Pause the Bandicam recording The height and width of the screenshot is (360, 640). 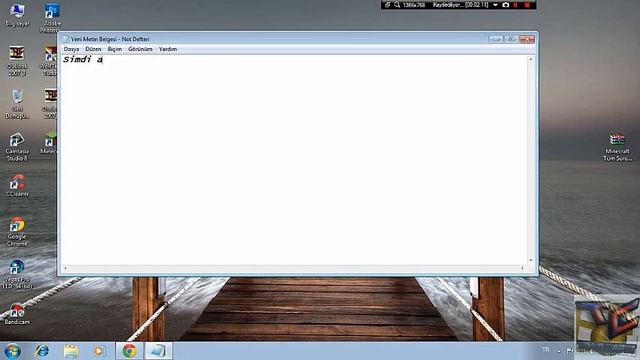coord(516,5)
